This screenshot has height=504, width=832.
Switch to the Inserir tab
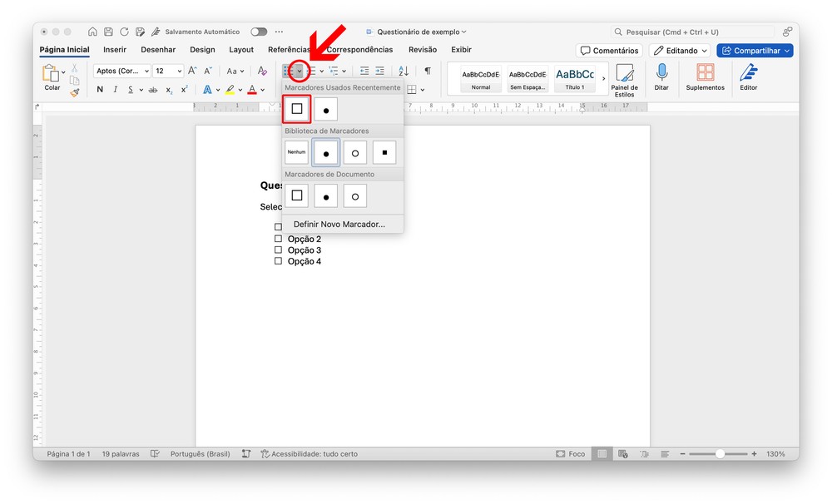tap(115, 50)
